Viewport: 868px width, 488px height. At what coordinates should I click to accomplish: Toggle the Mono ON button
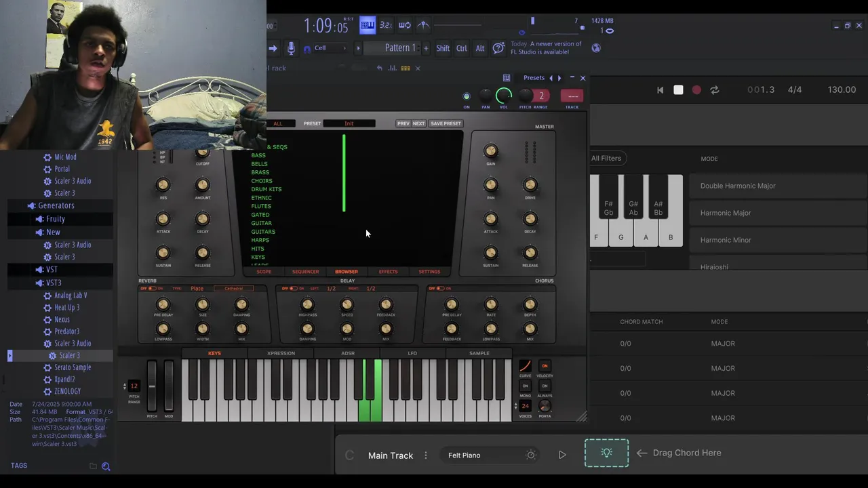[525, 386]
